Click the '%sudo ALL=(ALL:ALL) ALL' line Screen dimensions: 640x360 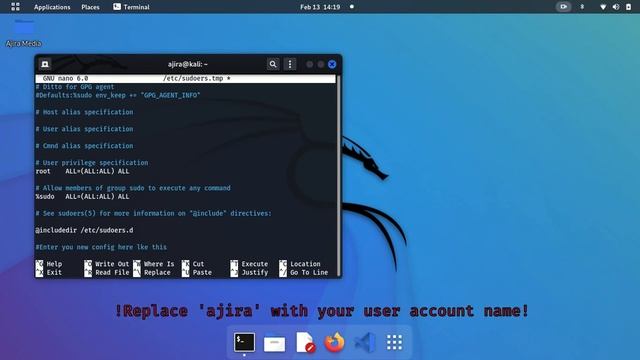82,197
